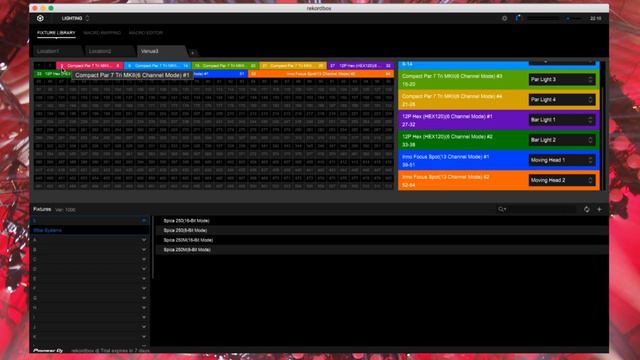
Task: Select the yellow Compact Par 7 block in DMX grid
Action: (293, 65)
